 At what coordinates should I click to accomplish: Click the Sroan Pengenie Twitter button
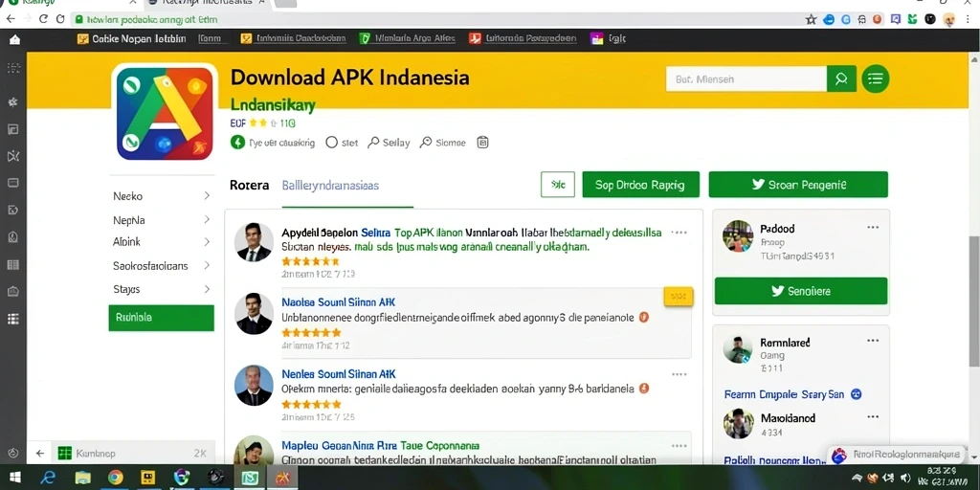(798, 185)
